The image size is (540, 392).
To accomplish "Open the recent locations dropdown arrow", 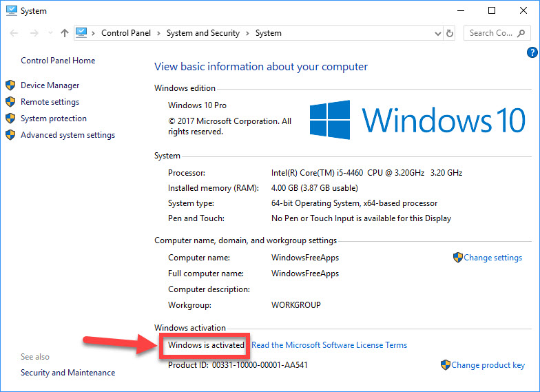I will pos(51,33).
